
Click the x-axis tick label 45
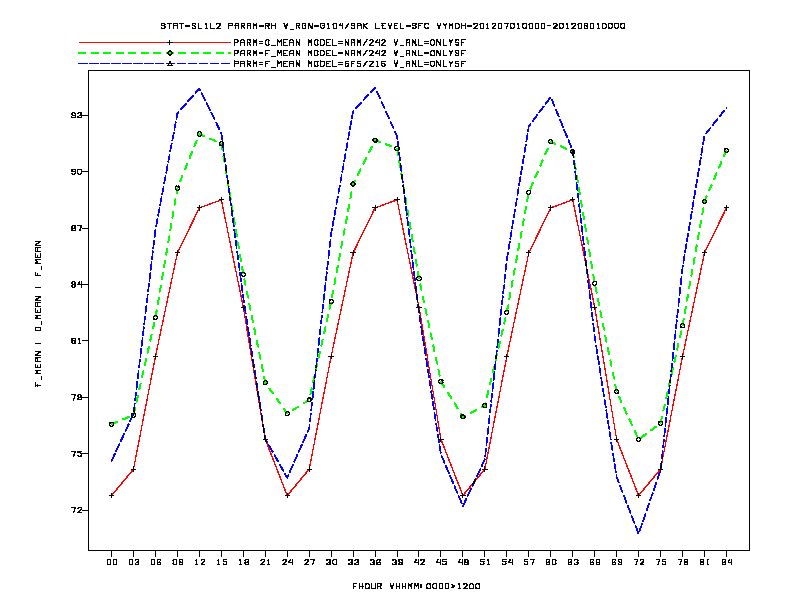[441, 562]
